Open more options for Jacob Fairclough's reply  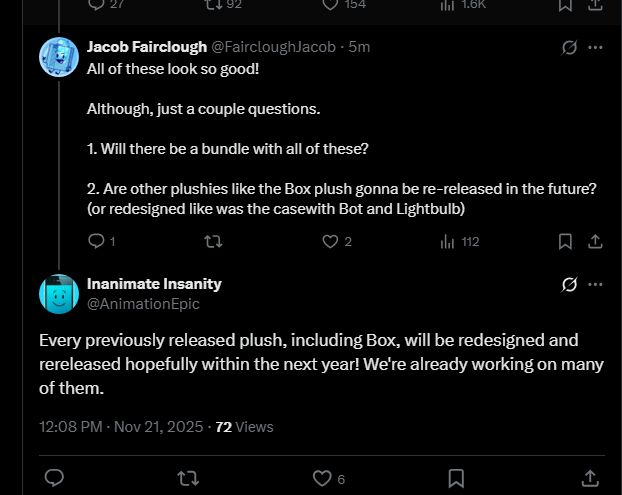tap(596, 47)
